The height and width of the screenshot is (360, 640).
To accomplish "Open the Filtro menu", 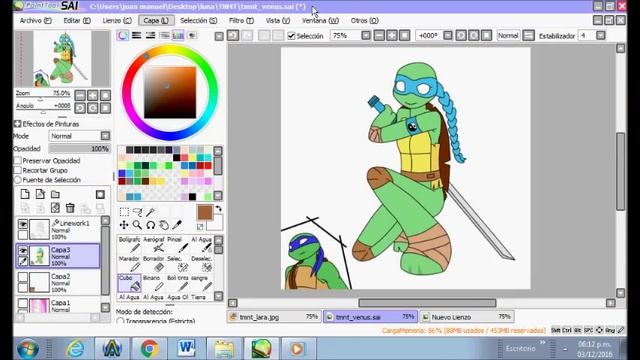I will (241, 20).
